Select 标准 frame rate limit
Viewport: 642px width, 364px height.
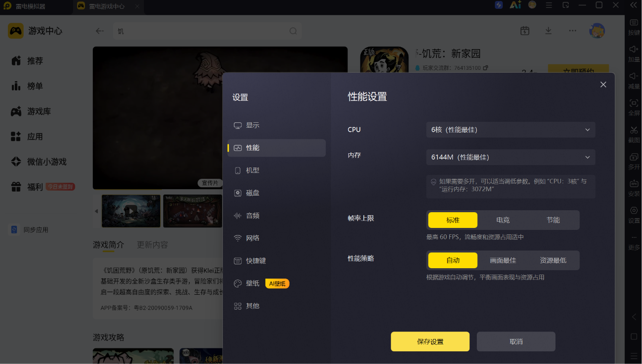click(x=453, y=220)
